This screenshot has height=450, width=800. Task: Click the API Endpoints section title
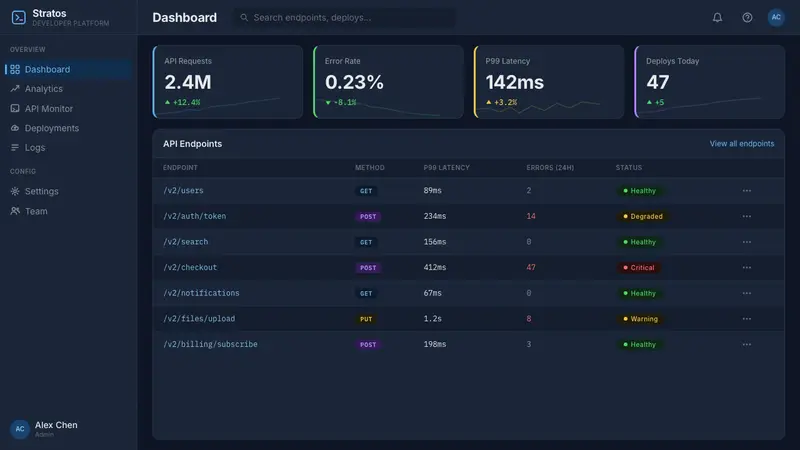pyautogui.click(x=192, y=144)
